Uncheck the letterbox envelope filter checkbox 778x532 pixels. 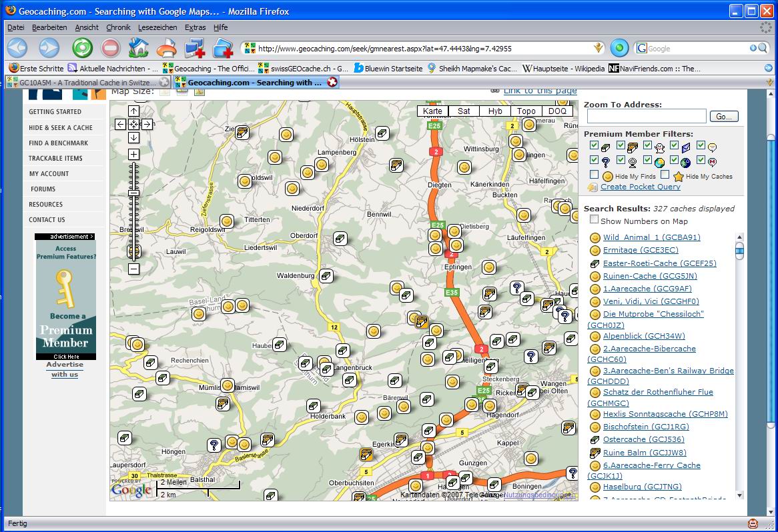click(x=675, y=145)
